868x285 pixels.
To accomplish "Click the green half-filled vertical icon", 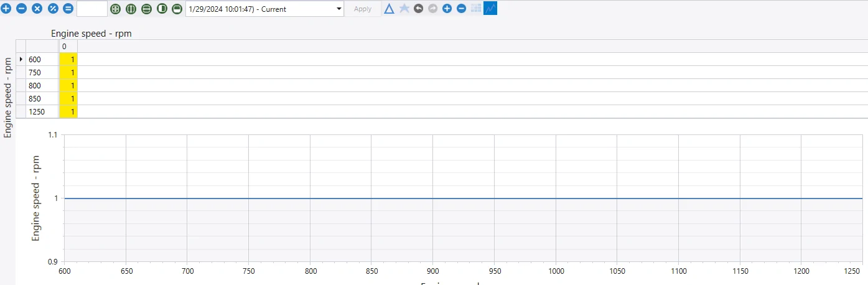I will (x=162, y=9).
